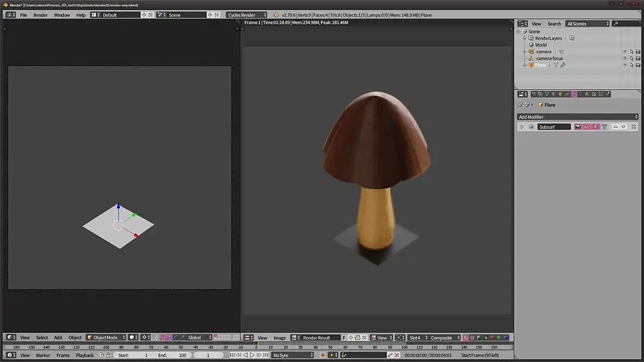Open the Object Mode selector
The height and width of the screenshot is (362, 644).
coord(106,337)
